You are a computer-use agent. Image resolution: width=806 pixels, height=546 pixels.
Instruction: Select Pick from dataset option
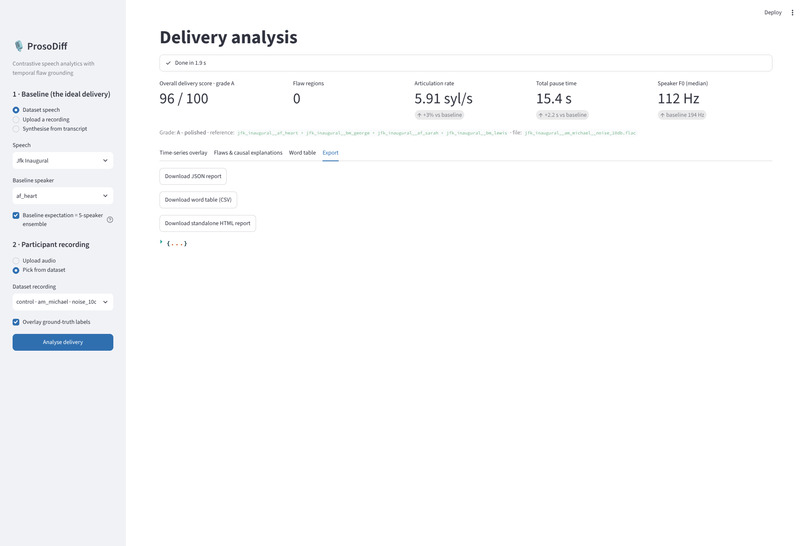pos(16,270)
